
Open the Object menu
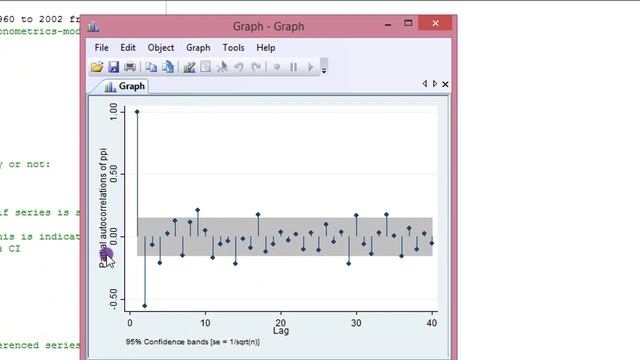[161, 48]
